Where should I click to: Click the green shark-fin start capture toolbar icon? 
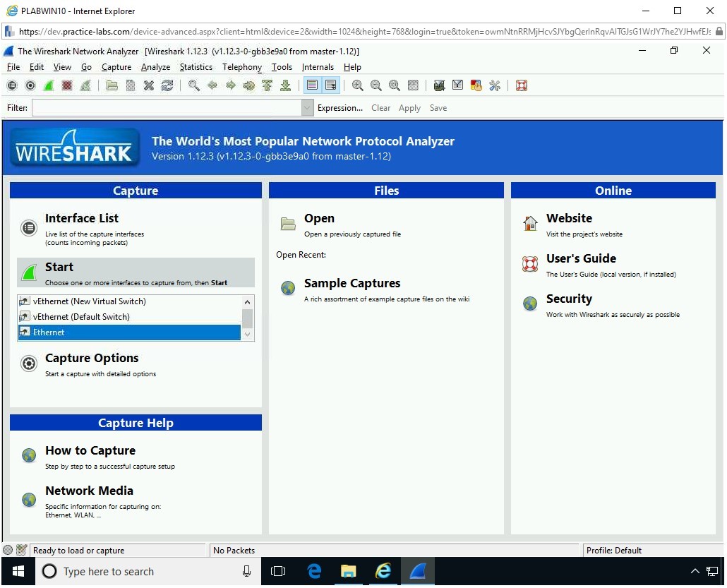(49, 85)
